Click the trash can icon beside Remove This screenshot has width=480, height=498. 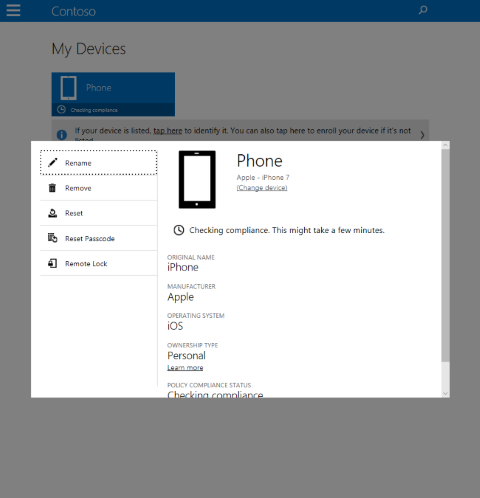pyautogui.click(x=52, y=188)
